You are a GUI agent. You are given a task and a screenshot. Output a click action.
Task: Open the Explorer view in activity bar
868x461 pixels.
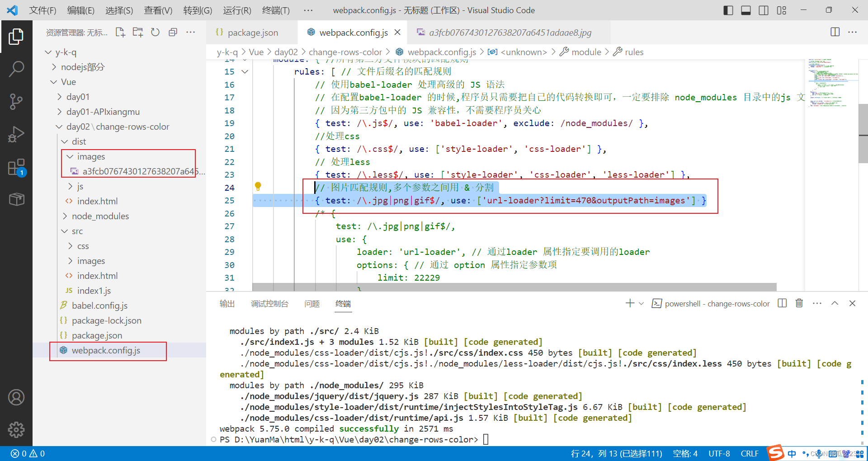pyautogui.click(x=16, y=36)
